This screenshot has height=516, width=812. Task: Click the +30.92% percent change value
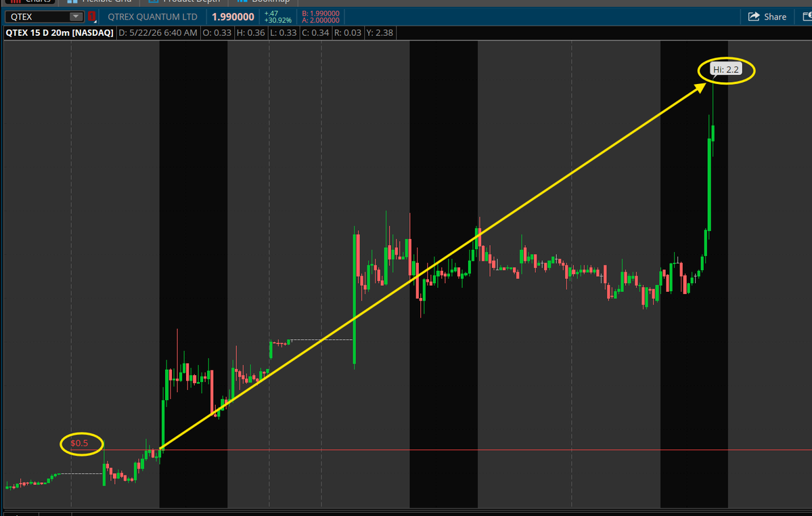click(278, 20)
